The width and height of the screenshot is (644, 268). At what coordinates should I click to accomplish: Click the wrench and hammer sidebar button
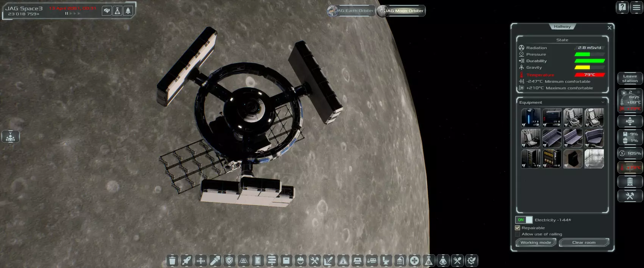[x=630, y=196]
